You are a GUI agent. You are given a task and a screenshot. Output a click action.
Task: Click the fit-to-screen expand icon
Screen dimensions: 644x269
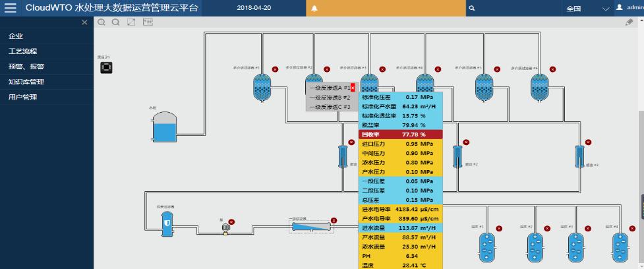(x=131, y=22)
